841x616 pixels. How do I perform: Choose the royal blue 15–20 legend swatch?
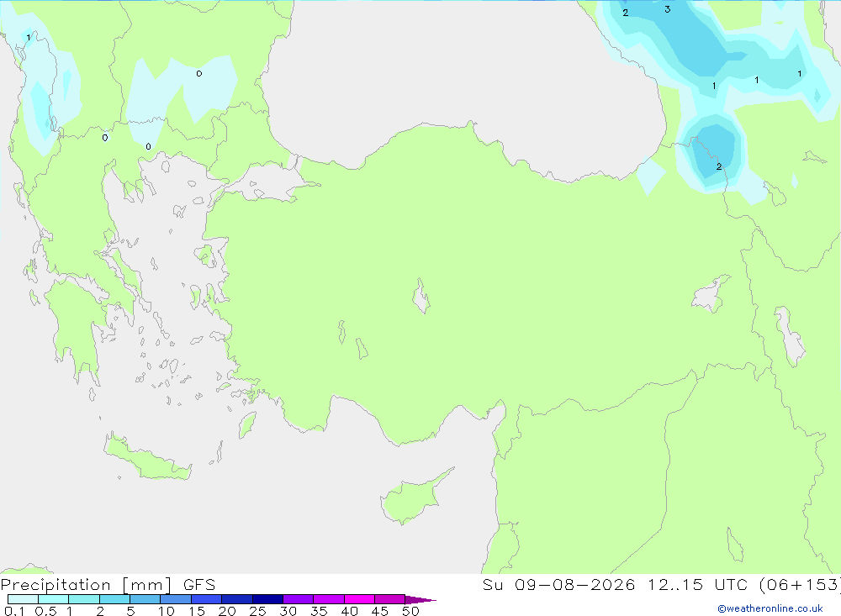pyautogui.click(x=207, y=599)
